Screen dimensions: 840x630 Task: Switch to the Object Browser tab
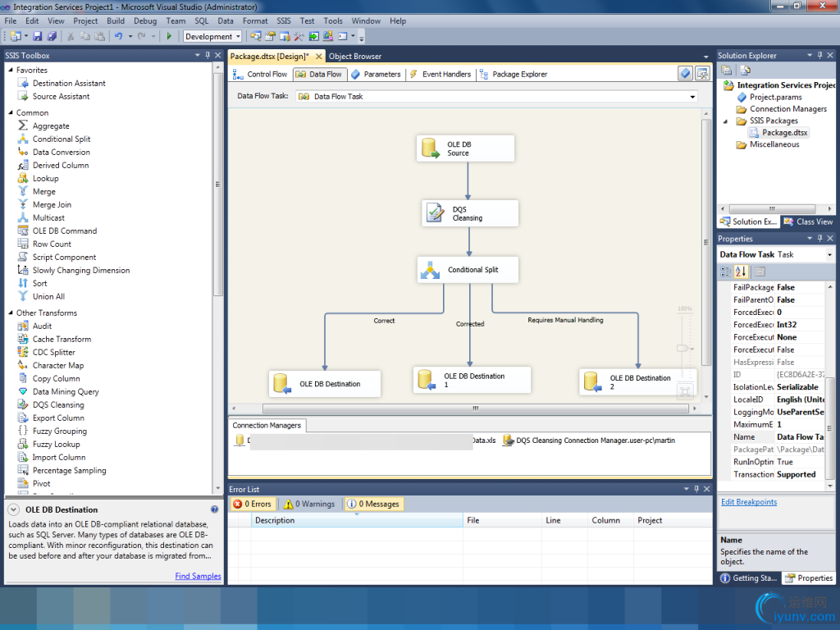pyautogui.click(x=354, y=57)
